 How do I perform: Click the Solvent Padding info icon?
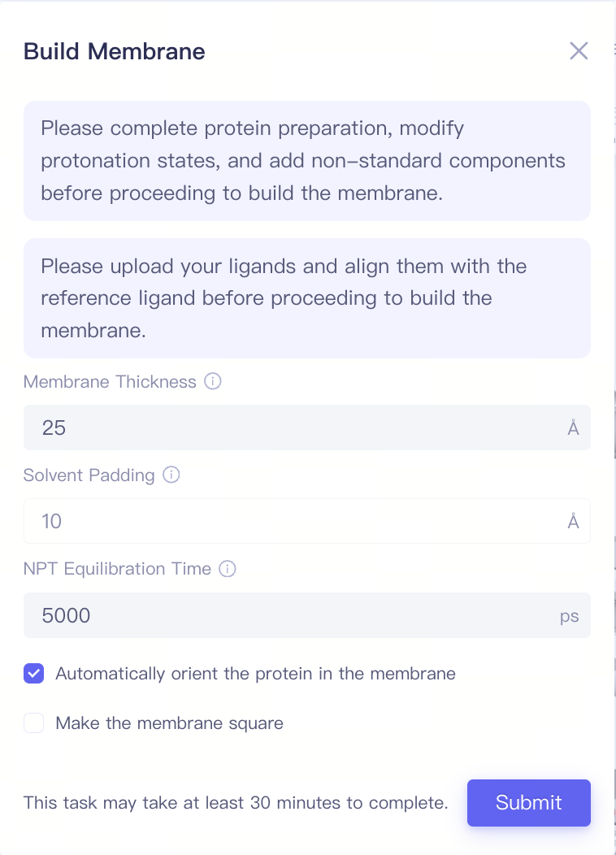(x=171, y=475)
